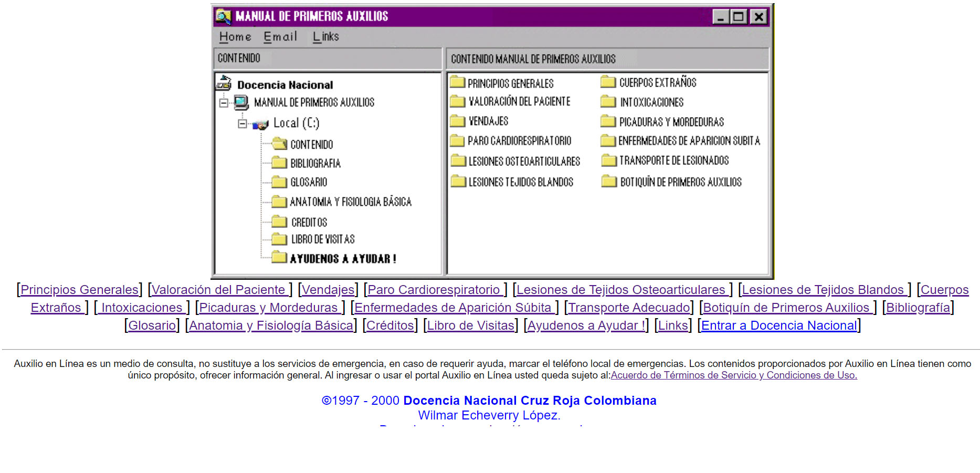
Task: Open the Local (C:) drive icon
Action: [261, 124]
